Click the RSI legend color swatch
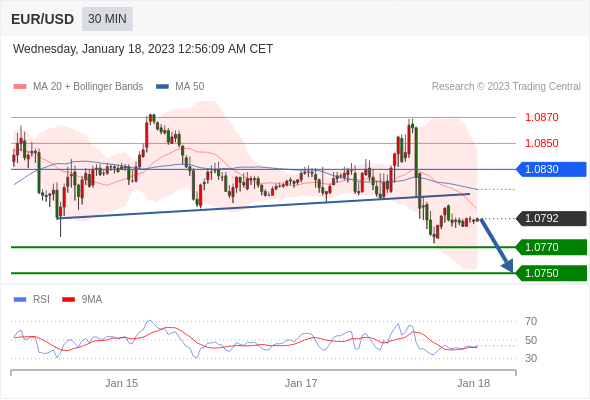Image resolution: width=590 pixels, height=400 pixels. point(20,300)
